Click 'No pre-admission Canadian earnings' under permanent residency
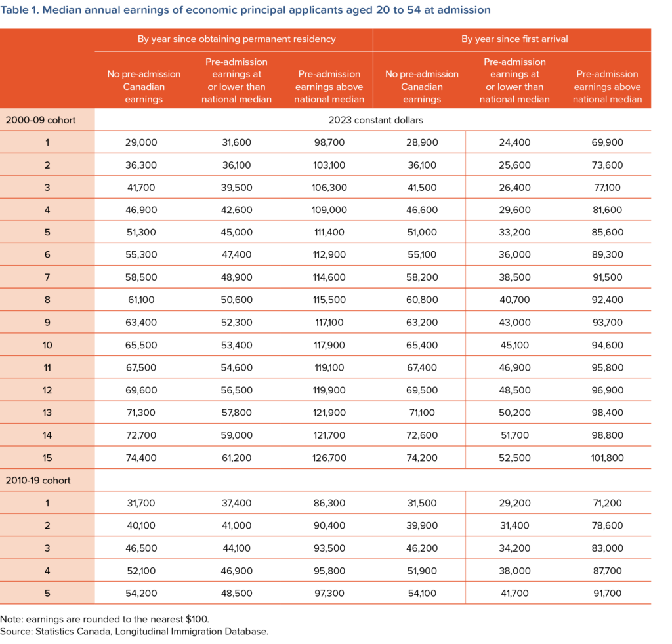 click(x=144, y=87)
